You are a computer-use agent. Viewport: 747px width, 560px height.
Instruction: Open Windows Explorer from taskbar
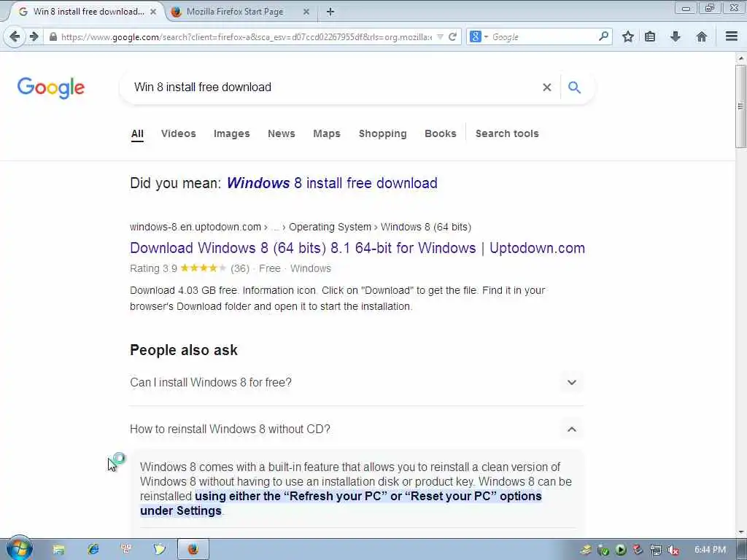pos(58,550)
